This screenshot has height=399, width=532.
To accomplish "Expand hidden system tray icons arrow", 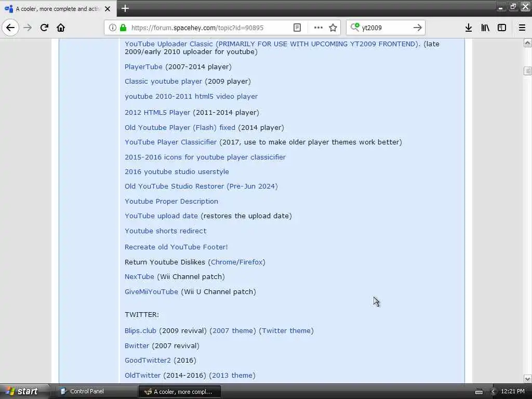I will [x=494, y=392].
